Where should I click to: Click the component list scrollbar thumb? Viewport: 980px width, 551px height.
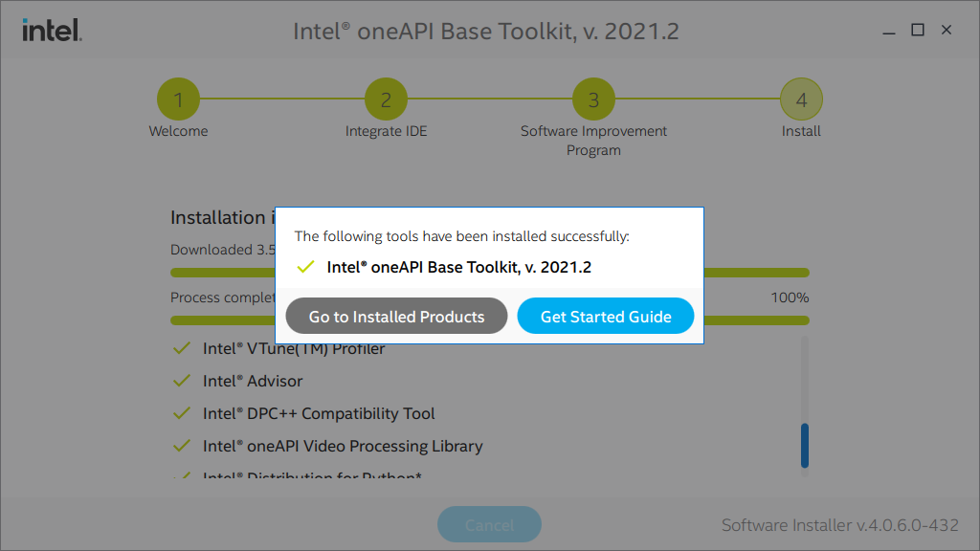coord(805,446)
